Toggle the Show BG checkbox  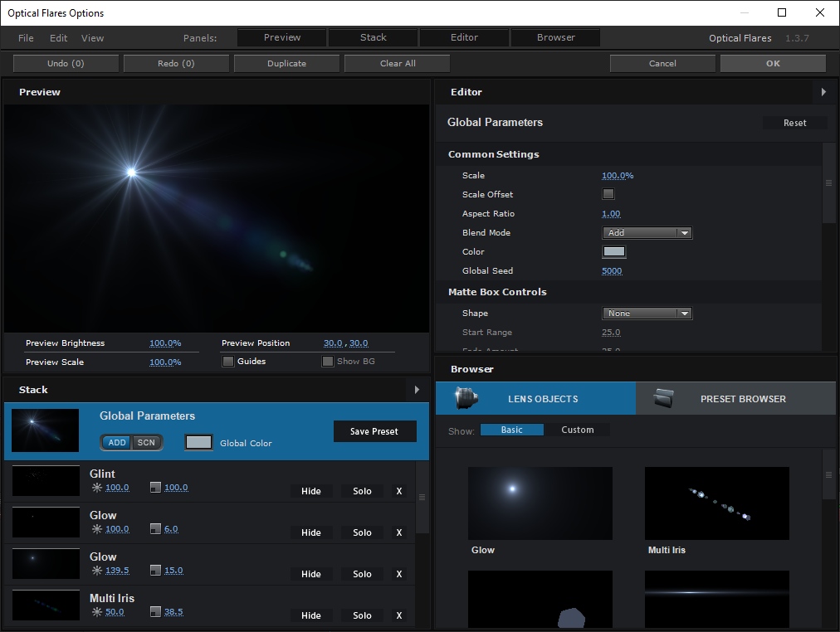tap(328, 362)
